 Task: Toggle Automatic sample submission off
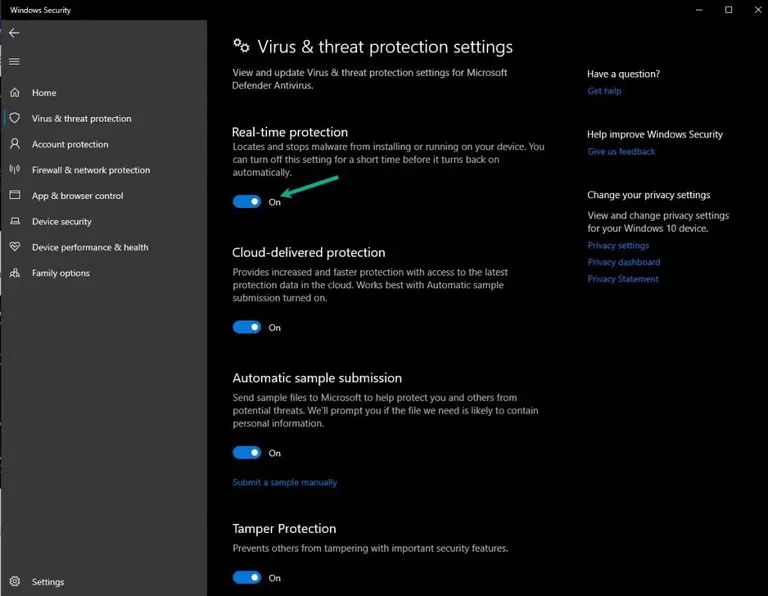(246, 453)
